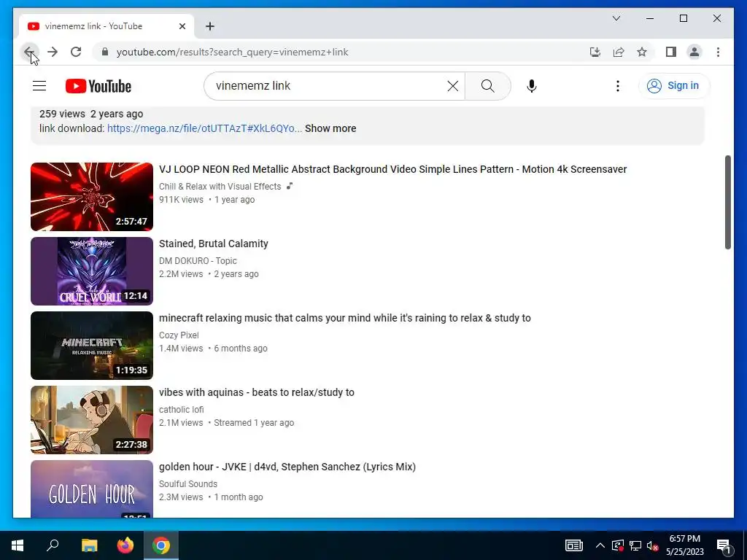Open the Chrome profile avatar
Viewport: 747px width, 560px height.
694,52
